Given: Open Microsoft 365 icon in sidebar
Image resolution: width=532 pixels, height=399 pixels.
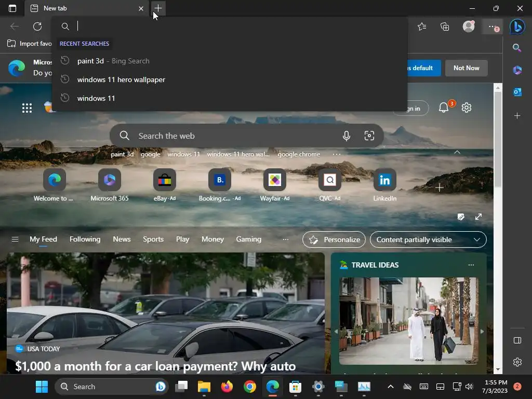Looking at the screenshot, I should [517, 70].
